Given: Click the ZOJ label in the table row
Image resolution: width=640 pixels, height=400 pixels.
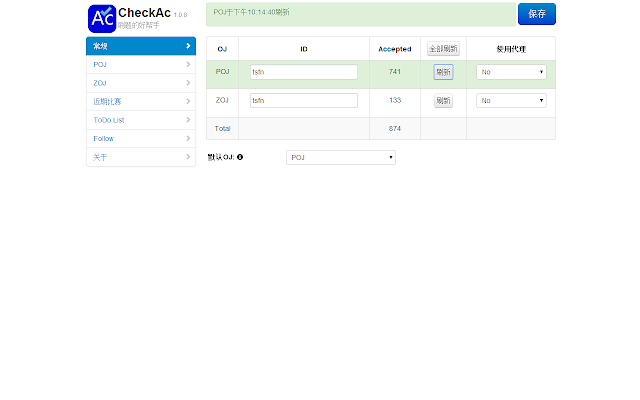Looking at the screenshot, I should [222, 100].
